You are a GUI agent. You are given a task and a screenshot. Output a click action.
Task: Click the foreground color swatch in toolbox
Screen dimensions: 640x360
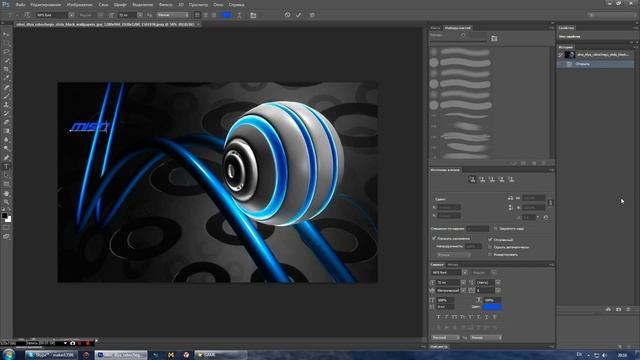tap(4, 215)
